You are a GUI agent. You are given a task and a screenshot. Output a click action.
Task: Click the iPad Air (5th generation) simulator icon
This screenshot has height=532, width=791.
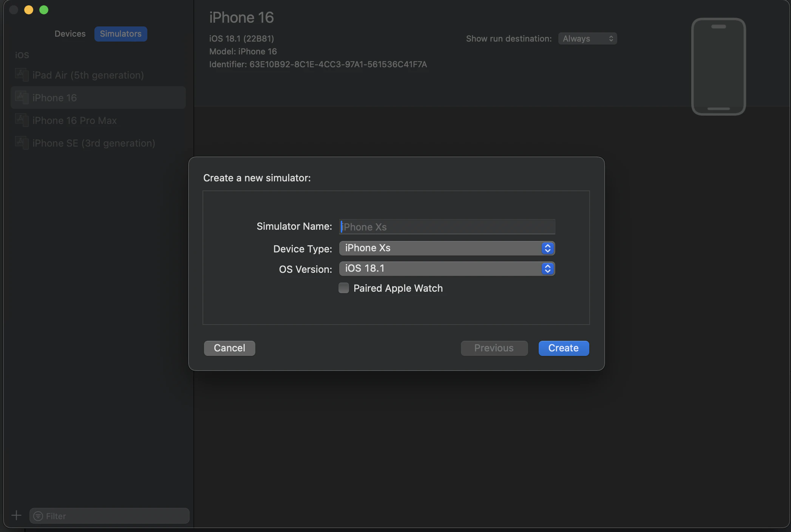pos(22,75)
